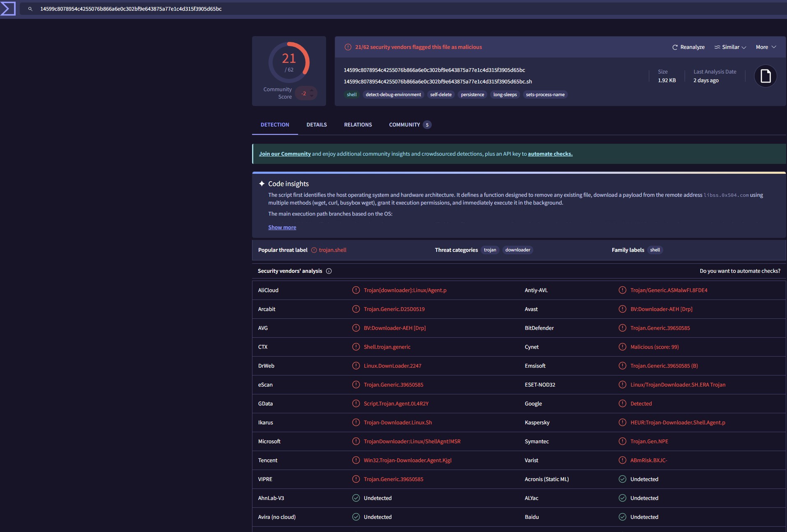Click the 21/62 detection score gauge

pyautogui.click(x=289, y=62)
